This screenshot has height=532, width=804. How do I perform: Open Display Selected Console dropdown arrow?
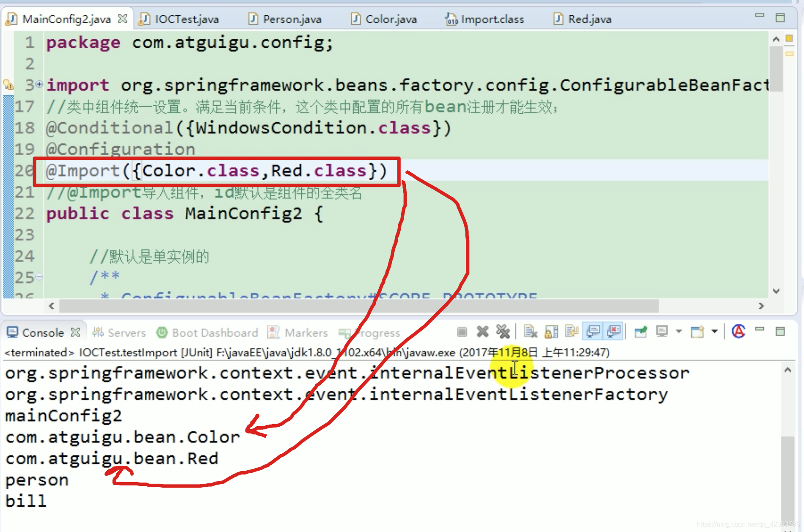(x=679, y=332)
